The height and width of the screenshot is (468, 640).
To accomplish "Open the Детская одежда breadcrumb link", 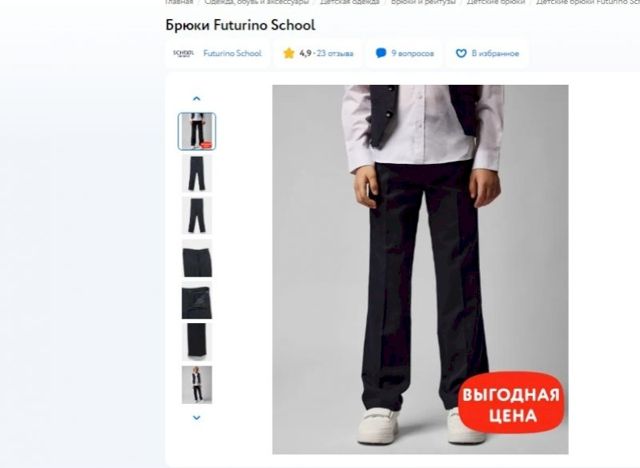I will pyautogui.click(x=349, y=2).
